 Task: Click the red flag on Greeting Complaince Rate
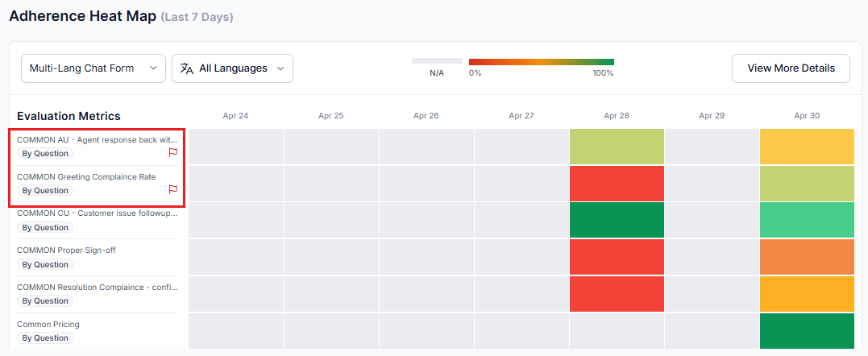172,189
